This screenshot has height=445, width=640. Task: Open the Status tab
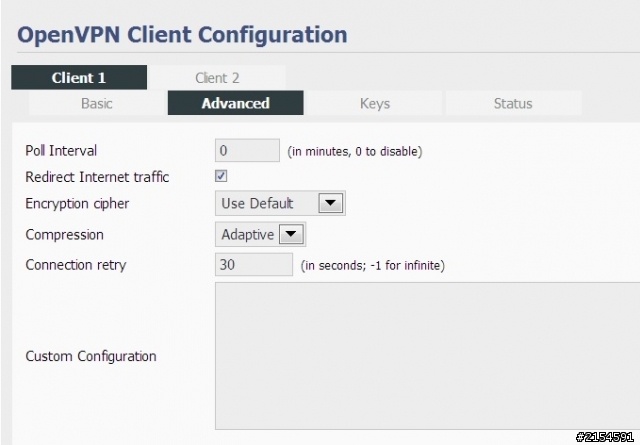pos(513,103)
